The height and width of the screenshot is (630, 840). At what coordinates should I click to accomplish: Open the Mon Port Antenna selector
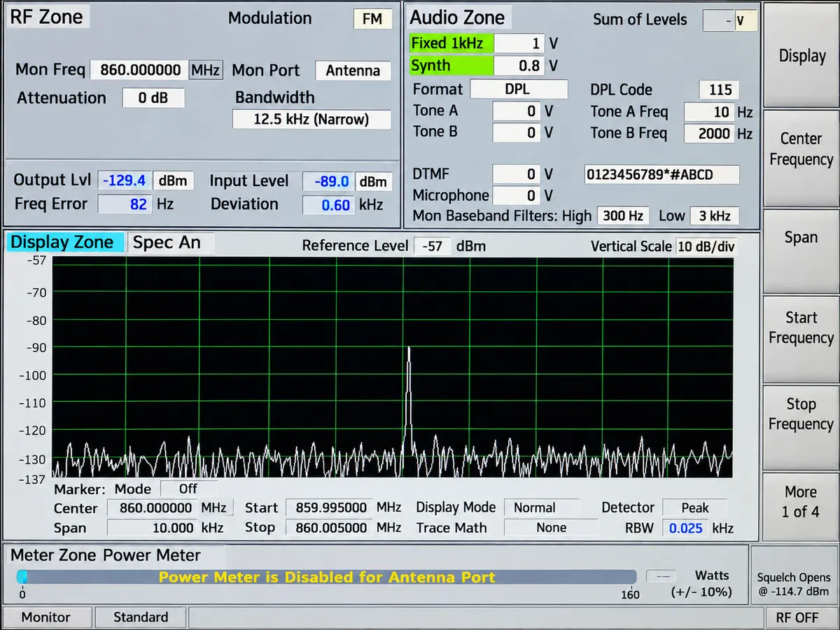click(x=353, y=70)
